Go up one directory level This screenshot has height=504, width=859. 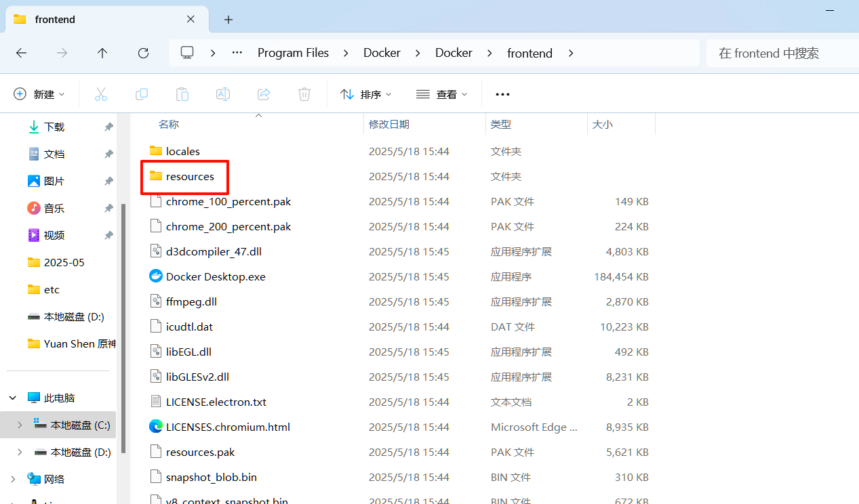(x=102, y=53)
